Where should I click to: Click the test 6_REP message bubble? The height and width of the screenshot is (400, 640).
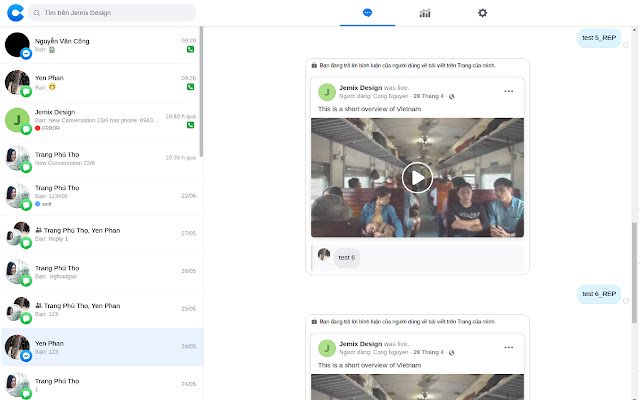click(599, 294)
